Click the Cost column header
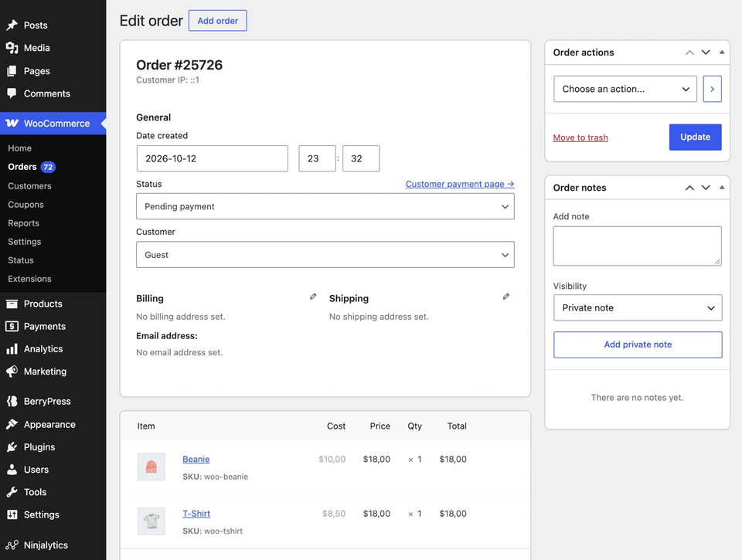The image size is (742, 560). tap(336, 426)
